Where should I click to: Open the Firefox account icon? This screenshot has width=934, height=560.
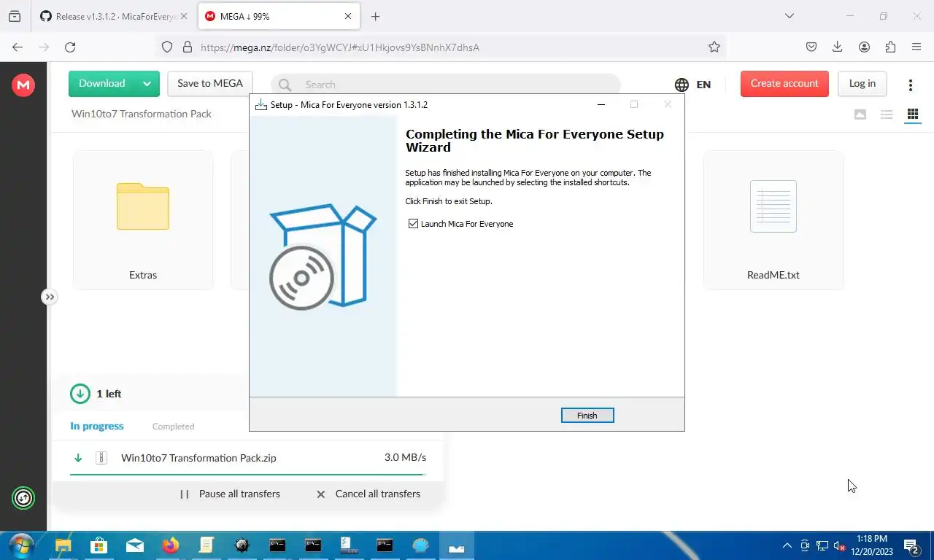coord(864,47)
